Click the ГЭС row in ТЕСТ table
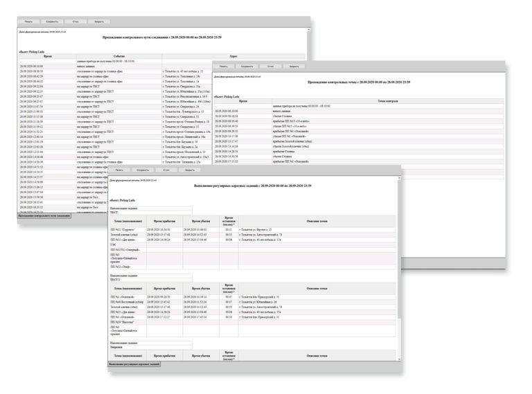This screenshot has width=532, height=394. [x=252, y=244]
